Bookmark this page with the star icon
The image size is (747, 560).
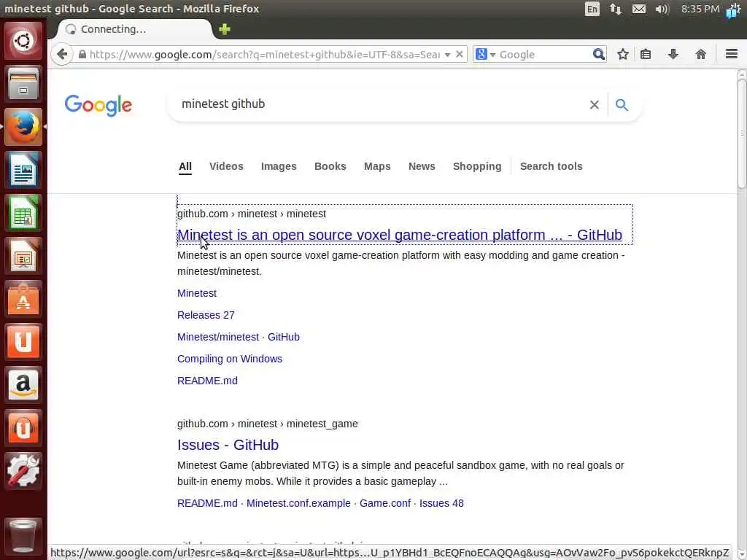click(x=623, y=54)
